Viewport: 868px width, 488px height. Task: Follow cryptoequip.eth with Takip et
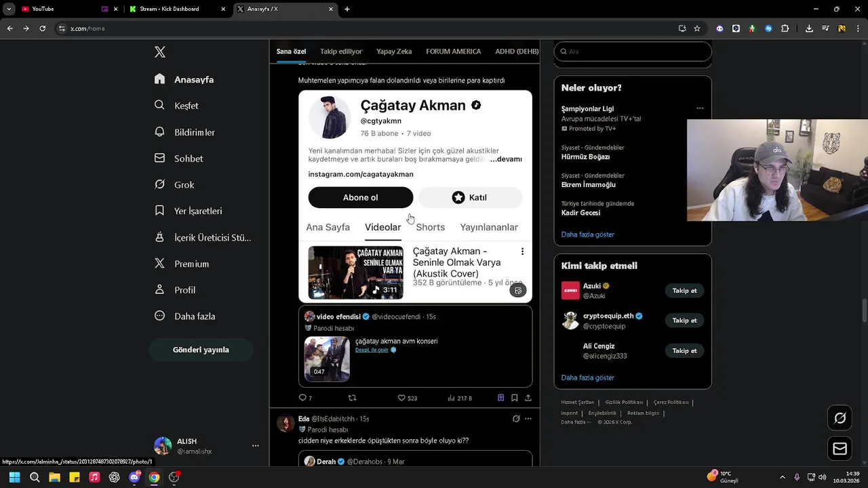pos(684,321)
